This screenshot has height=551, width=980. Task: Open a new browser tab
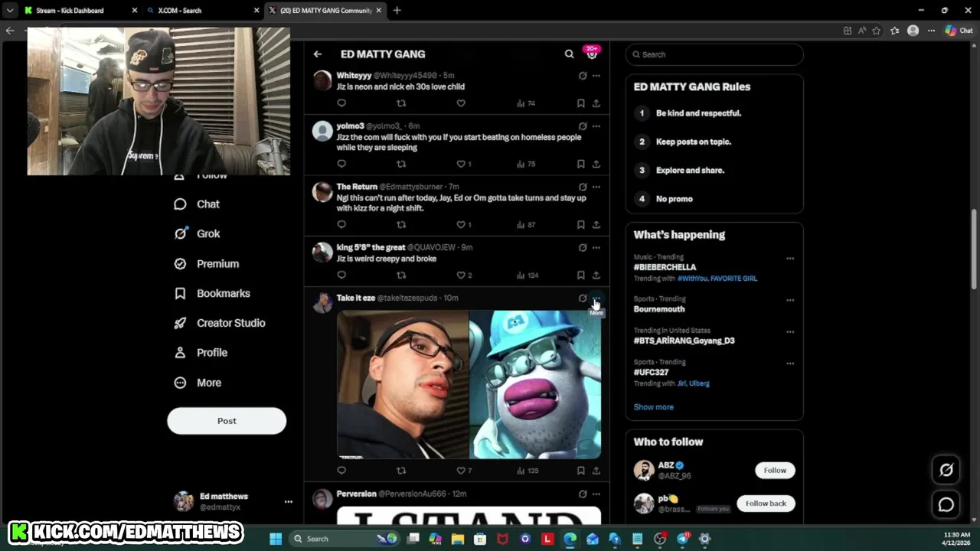[x=397, y=11]
